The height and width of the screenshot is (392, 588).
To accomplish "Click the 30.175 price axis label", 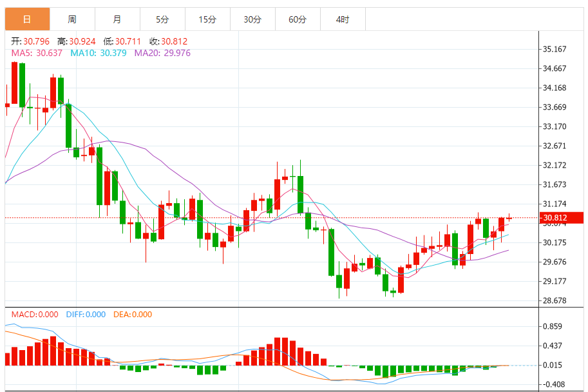I will coord(555,242).
